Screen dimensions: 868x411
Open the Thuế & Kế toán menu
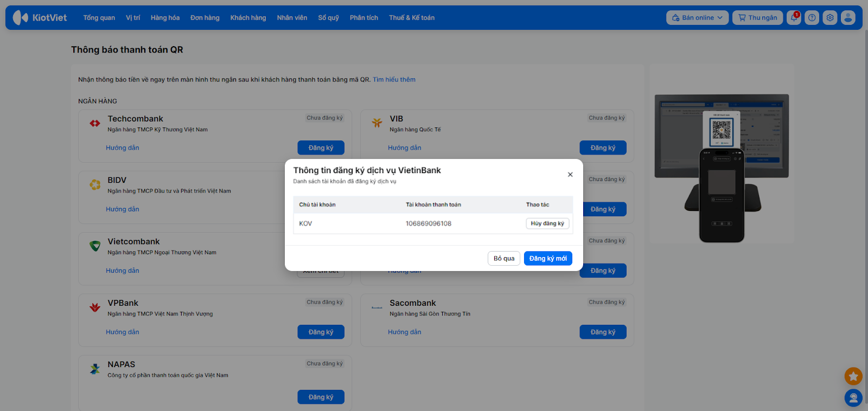[x=412, y=17]
